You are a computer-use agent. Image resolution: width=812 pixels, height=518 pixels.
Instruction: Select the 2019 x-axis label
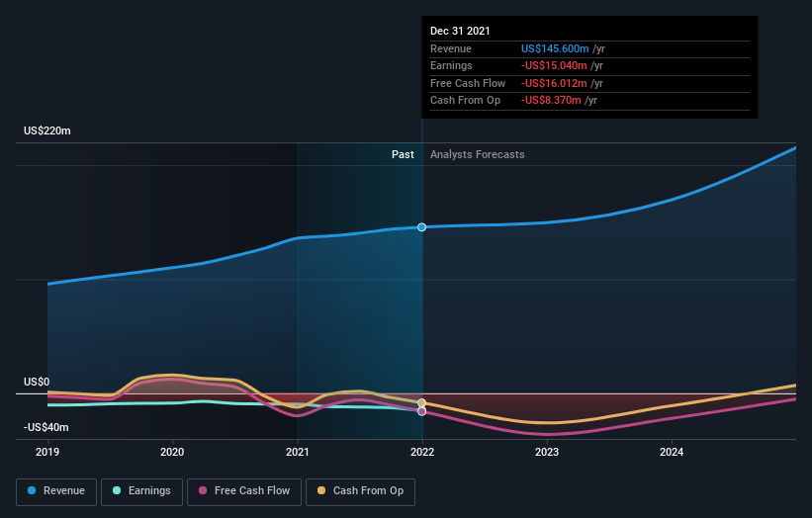coord(47,453)
